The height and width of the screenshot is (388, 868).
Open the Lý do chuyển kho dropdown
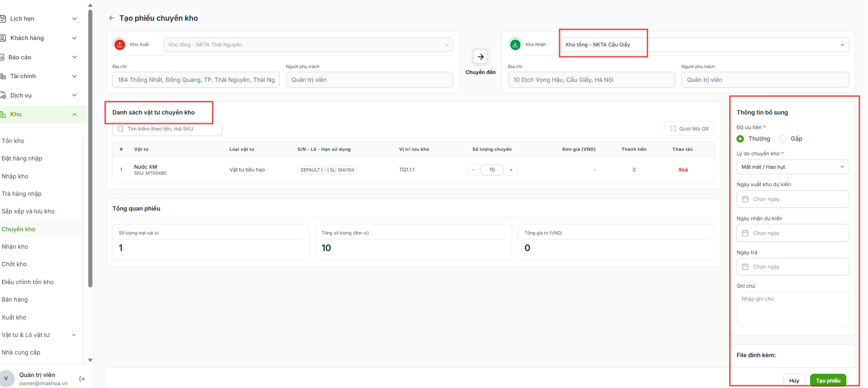[793, 167]
